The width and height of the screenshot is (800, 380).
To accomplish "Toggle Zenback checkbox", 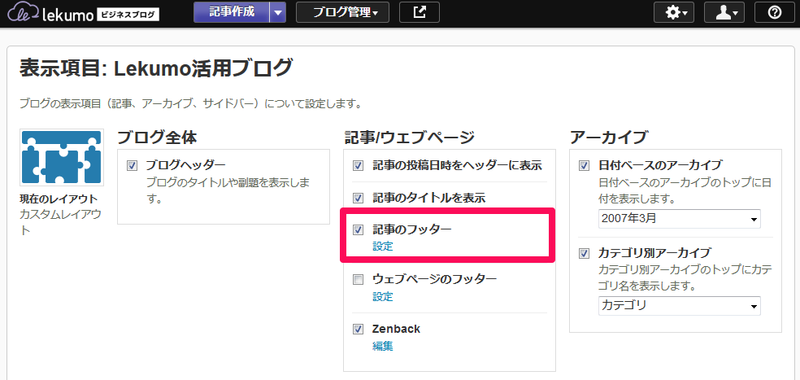I will coord(359,329).
